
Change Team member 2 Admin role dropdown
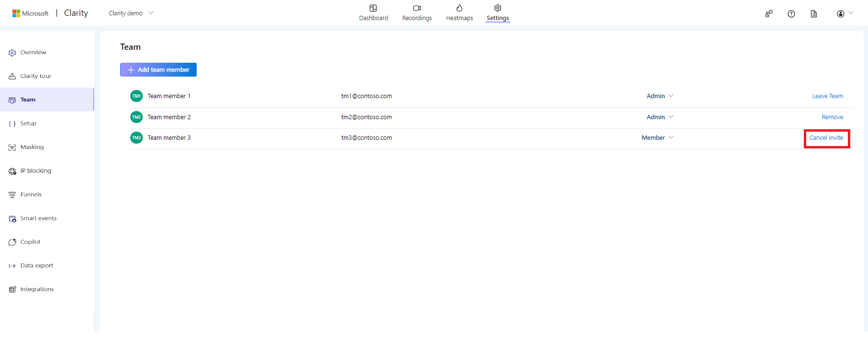point(660,117)
